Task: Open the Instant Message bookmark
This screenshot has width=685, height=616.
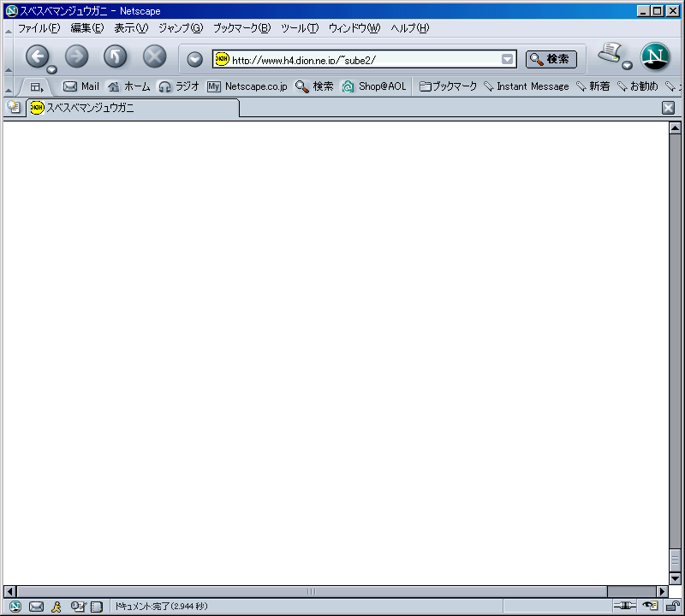Action: point(527,86)
